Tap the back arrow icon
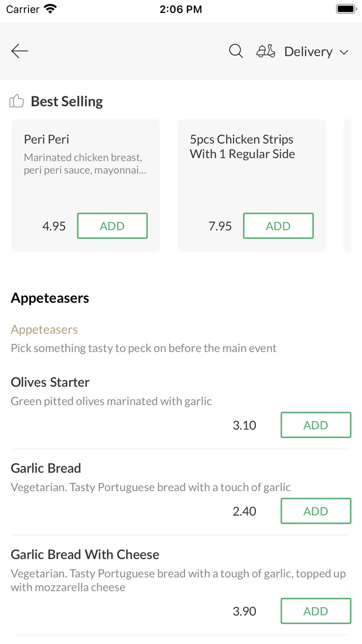Screen dimensions: 362x644 coord(20,51)
